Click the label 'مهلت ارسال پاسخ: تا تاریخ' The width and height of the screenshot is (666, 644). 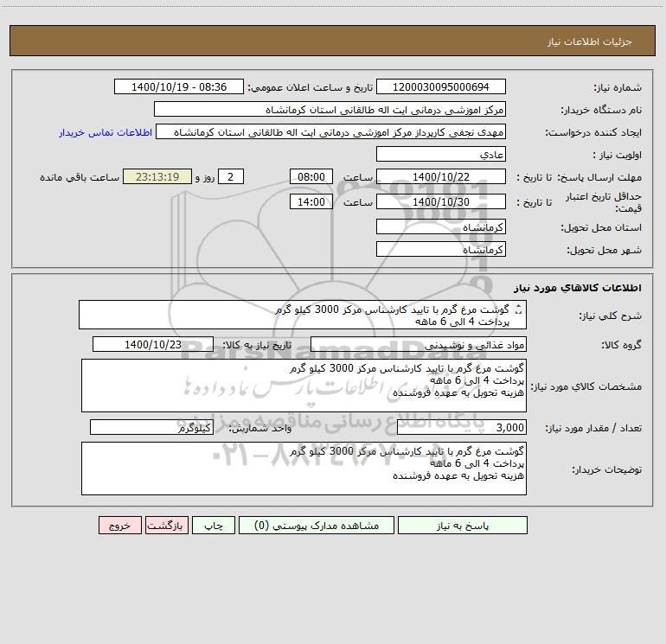coord(580,177)
